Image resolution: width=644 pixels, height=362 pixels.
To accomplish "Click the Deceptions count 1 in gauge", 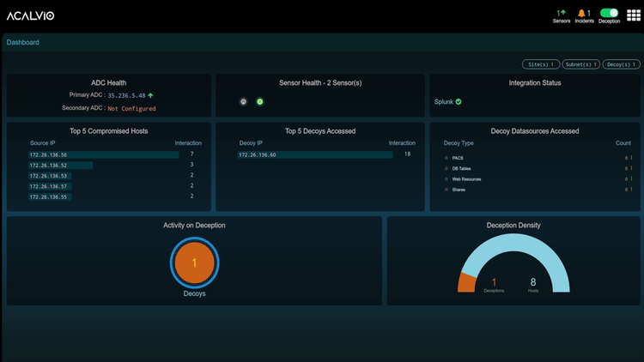I will 494,282.
